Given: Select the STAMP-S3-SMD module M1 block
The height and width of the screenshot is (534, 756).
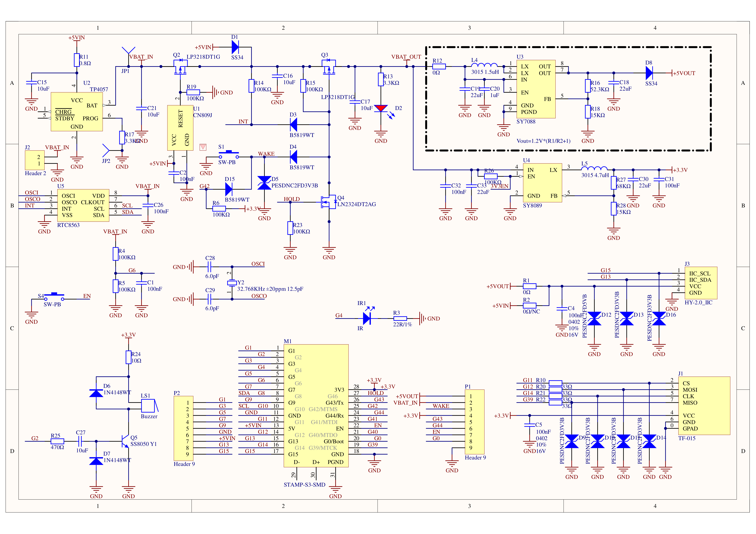Looking at the screenshot, I should (316, 406).
